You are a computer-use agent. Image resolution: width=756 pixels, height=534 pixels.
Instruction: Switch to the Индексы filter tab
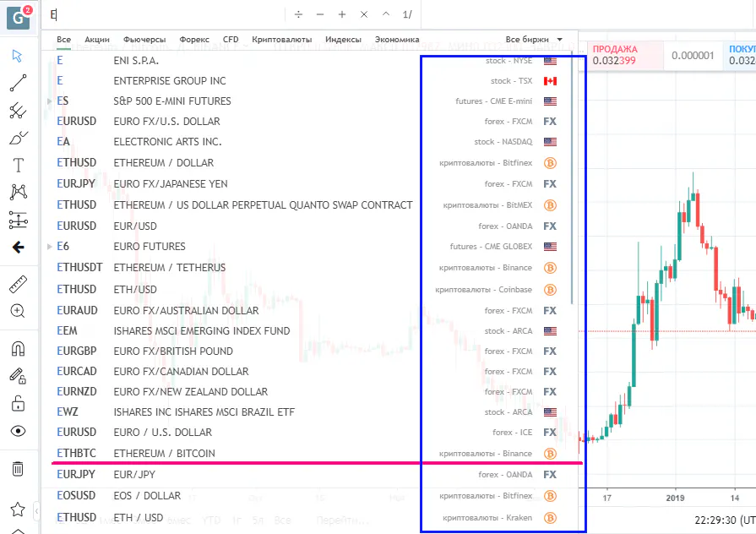pyautogui.click(x=343, y=40)
